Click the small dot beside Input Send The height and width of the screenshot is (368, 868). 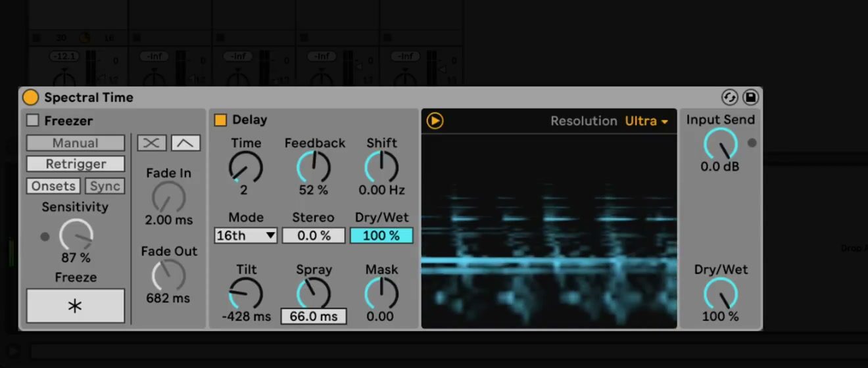pos(752,143)
